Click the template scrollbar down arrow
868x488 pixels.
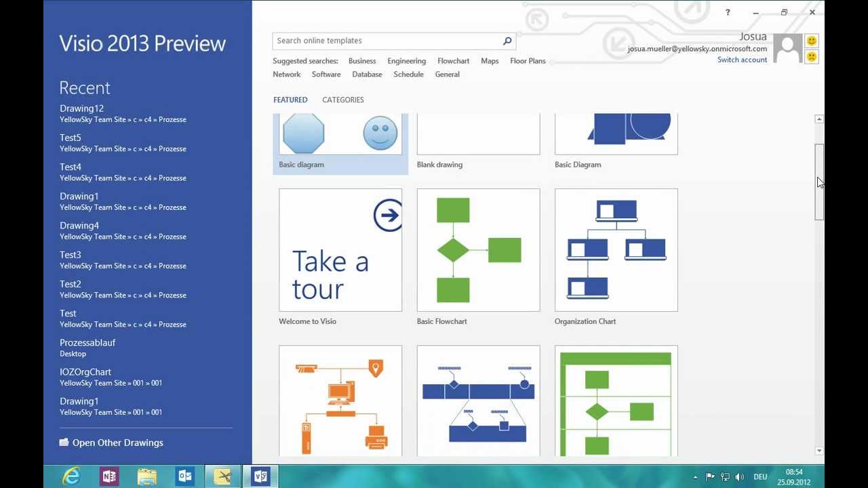coord(819,451)
